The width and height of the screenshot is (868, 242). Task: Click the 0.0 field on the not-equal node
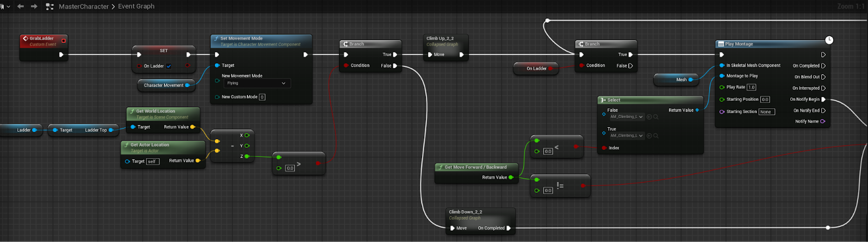tap(548, 191)
